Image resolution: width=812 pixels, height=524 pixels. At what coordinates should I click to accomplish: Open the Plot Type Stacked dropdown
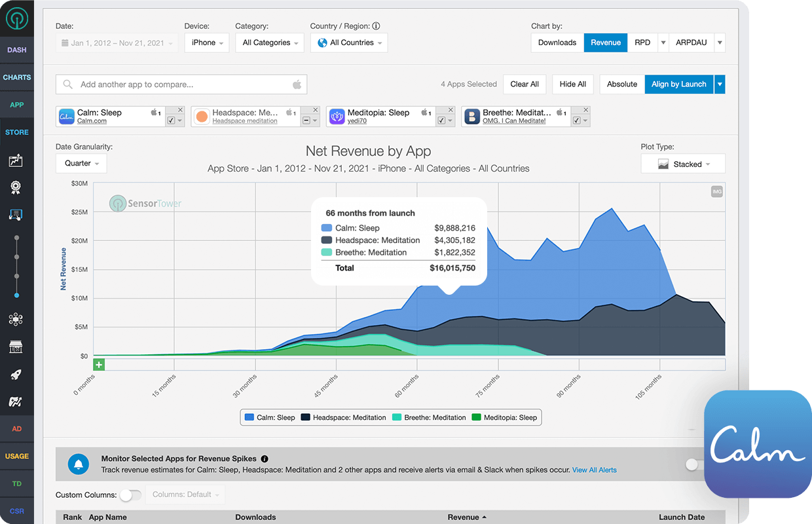click(x=682, y=164)
